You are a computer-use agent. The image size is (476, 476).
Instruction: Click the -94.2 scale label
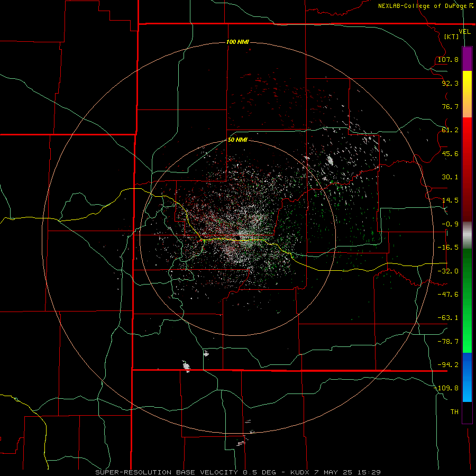click(x=448, y=364)
